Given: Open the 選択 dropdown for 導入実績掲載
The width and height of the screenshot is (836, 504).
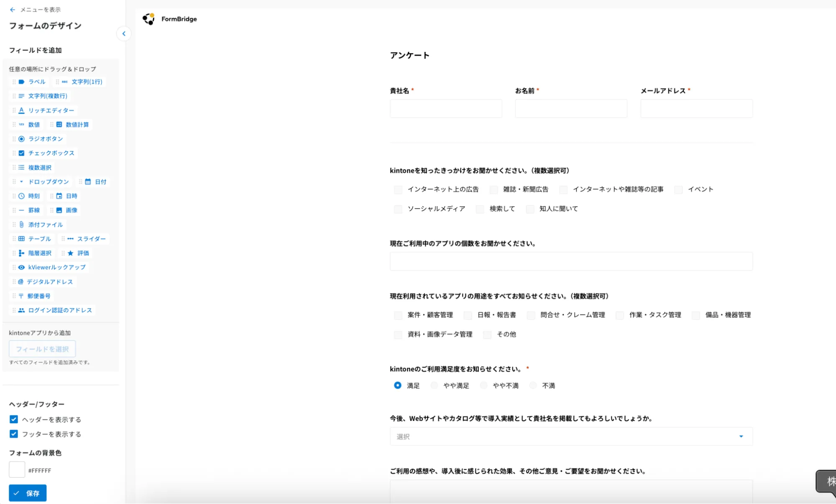Looking at the screenshot, I should pyautogui.click(x=571, y=436).
